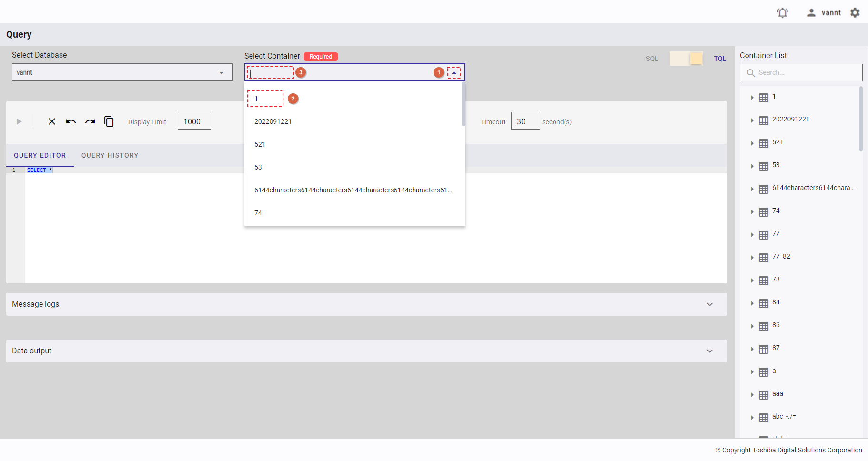The width and height of the screenshot is (868, 461).
Task: Expand tree node for container 74
Action: tap(752, 212)
